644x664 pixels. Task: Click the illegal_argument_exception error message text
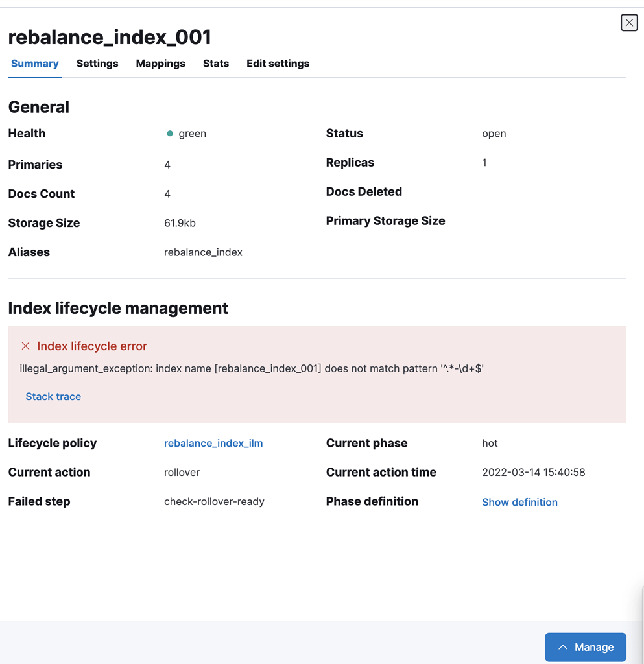(252, 368)
